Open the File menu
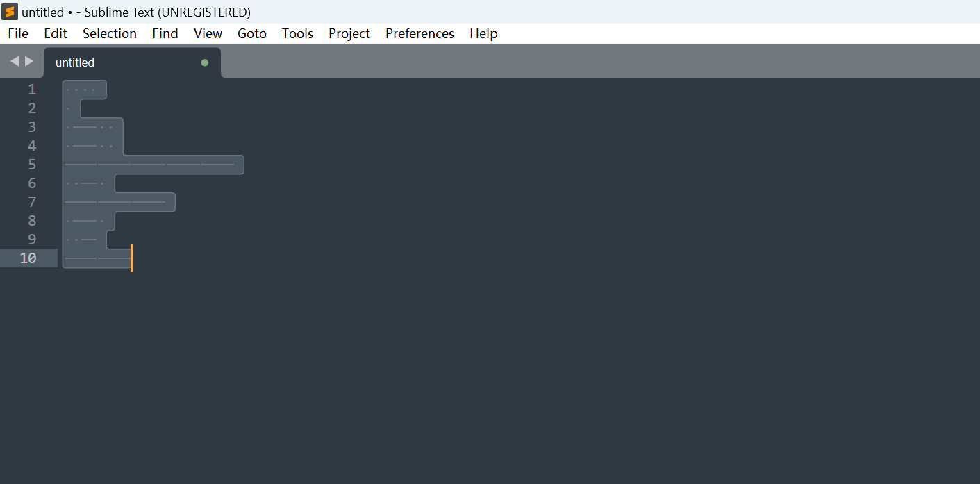 tap(18, 33)
